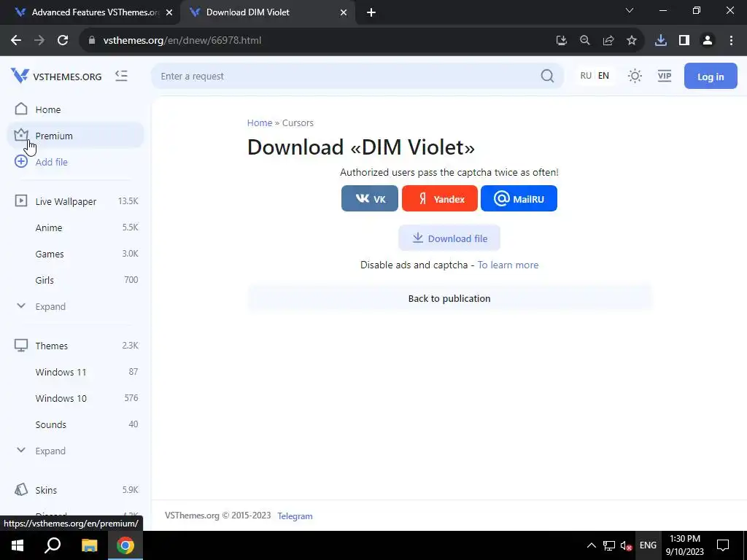Open Home in the sidebar

pos(75,109)
